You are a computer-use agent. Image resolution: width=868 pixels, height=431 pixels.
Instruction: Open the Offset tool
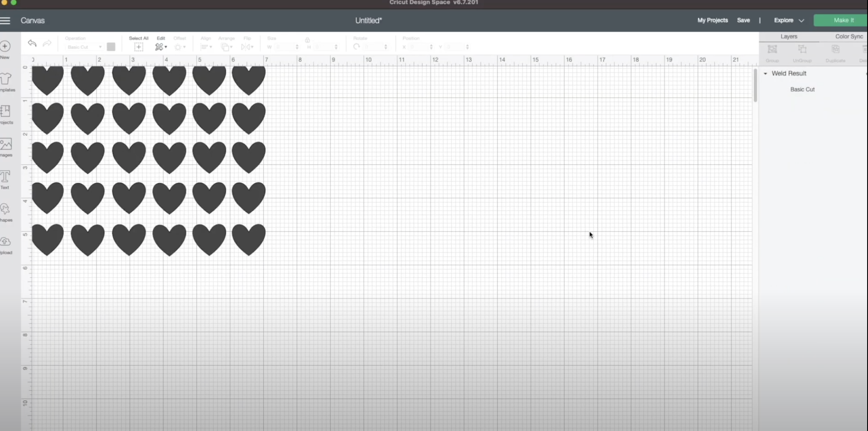(x=179, y=47)
